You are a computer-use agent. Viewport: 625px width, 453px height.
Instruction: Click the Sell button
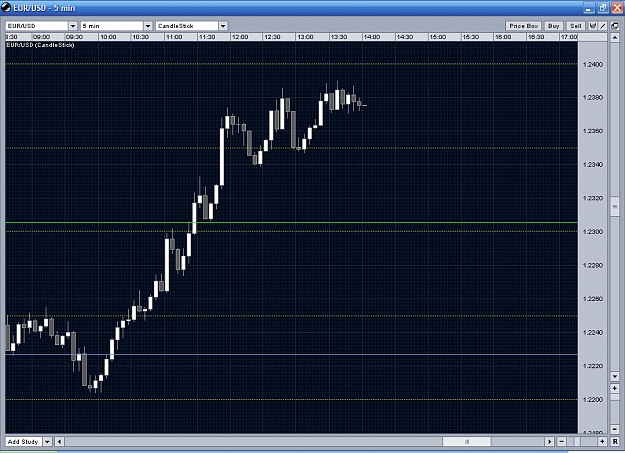coord(576,26)
